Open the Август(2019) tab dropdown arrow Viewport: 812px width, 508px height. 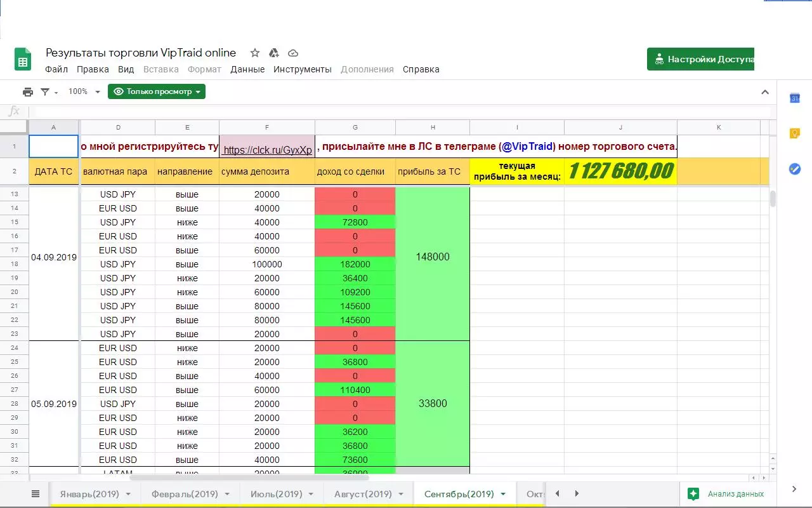(401, 494)
